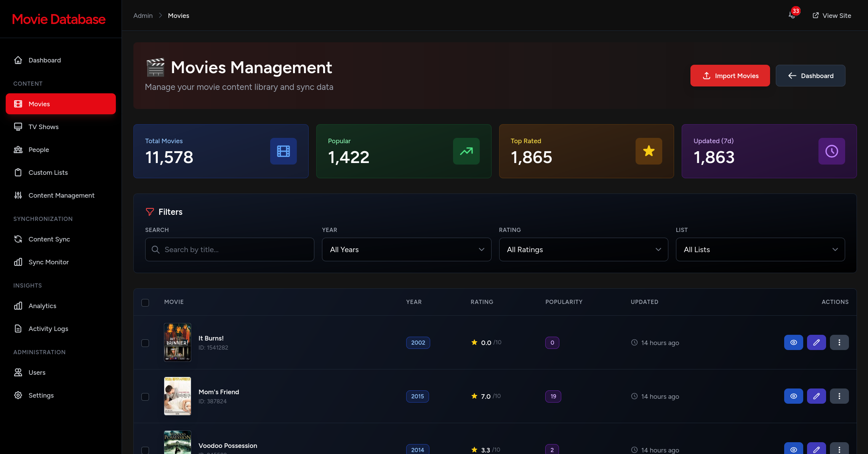This screenshot has width=868, height=454.
Task: Expand the All Ratings dropdown
Action: [583, 249]
